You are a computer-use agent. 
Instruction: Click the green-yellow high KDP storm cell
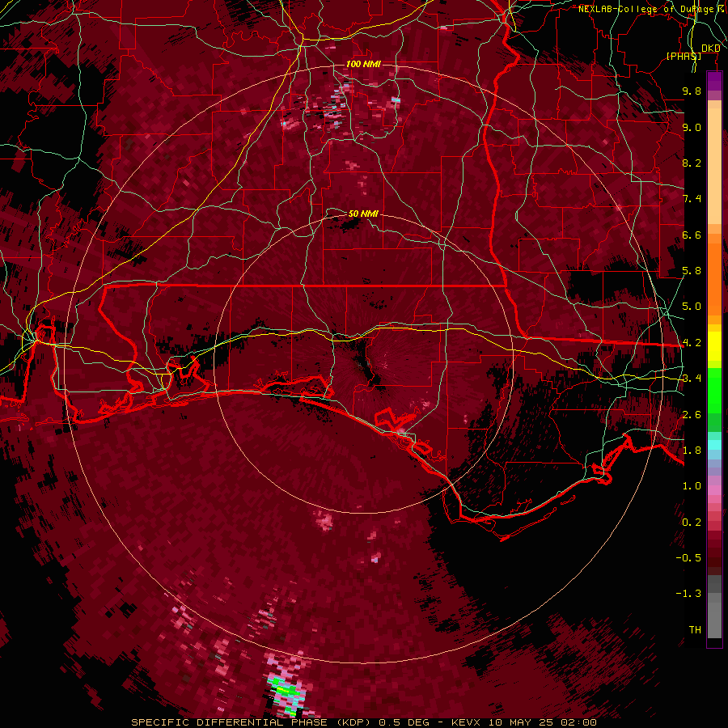coord(286,691)
